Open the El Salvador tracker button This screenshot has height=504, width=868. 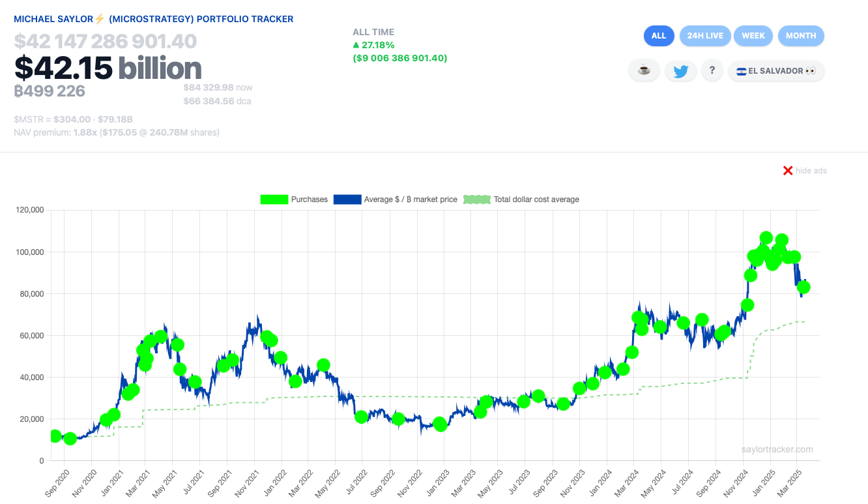tap(776, 70)
